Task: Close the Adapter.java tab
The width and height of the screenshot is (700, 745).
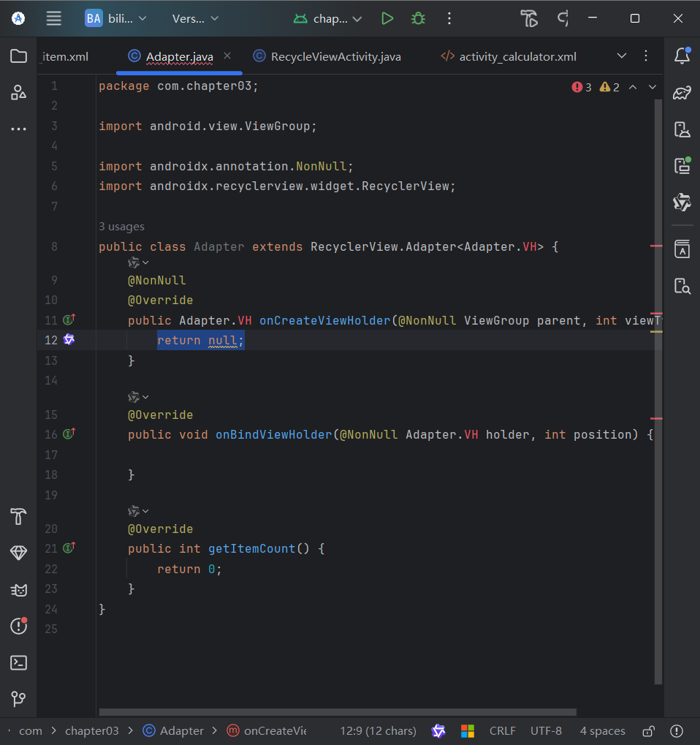Action: click(227, 56)
